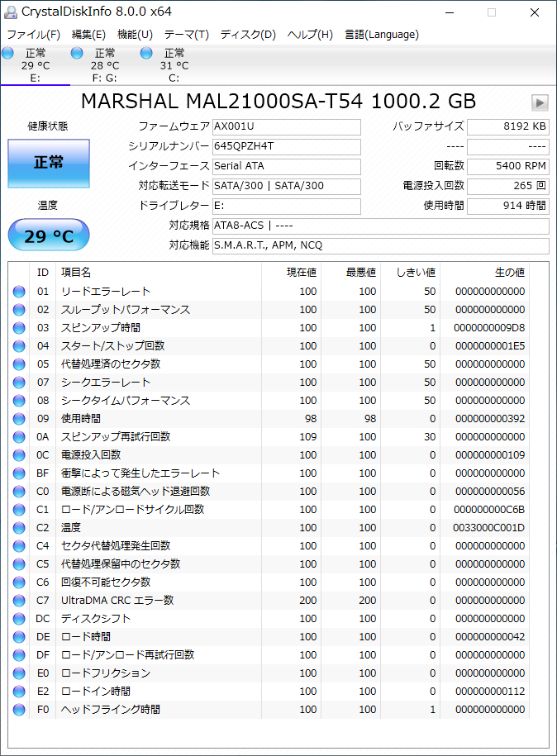The width and height of the screenshot is (557, 756).
Task: Open the 編集(E) menu
Action: (x=88, y=35)
